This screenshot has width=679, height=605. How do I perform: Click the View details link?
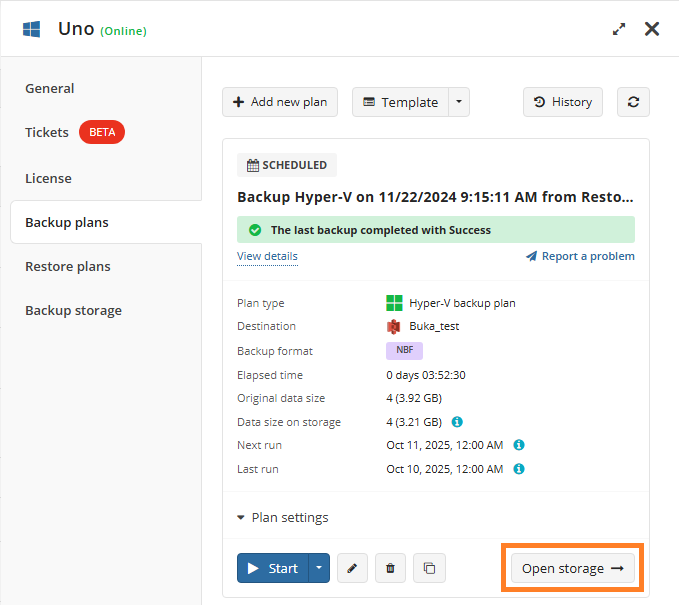[x=267, y=256]
